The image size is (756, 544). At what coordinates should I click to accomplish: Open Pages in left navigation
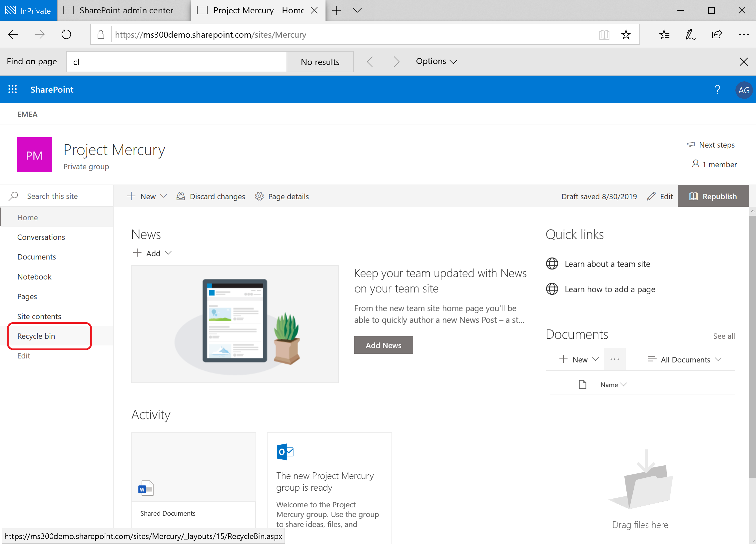(27, 296)
